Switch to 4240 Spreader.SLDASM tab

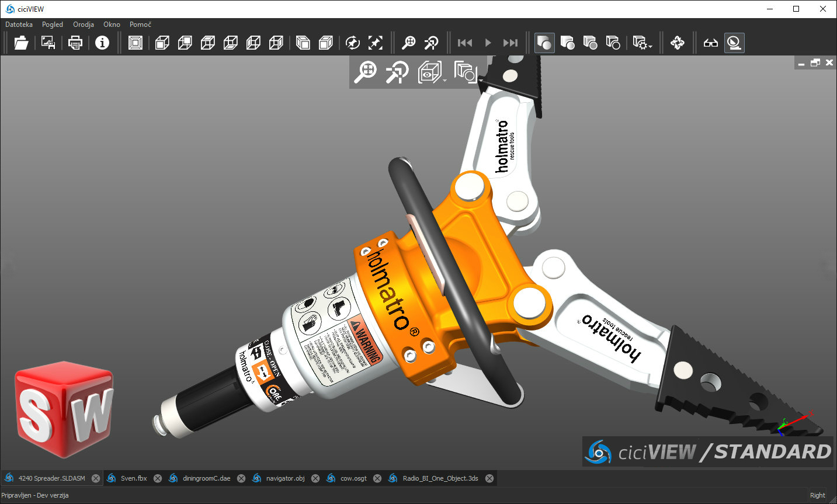point(51,478)
